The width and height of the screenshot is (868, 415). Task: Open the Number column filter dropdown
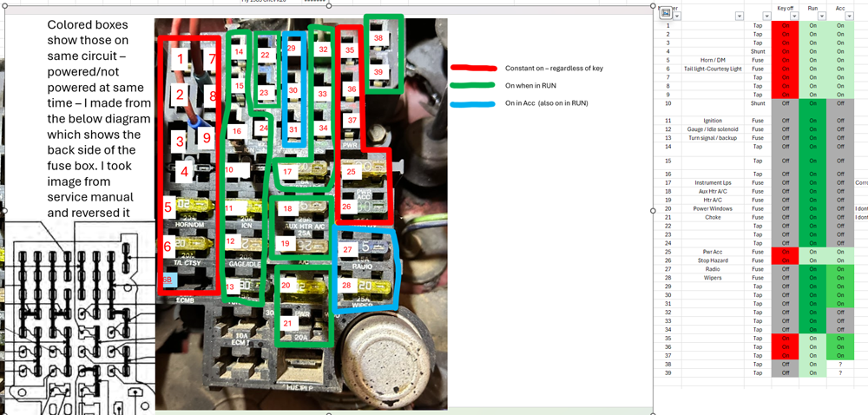tap(678, 16)
